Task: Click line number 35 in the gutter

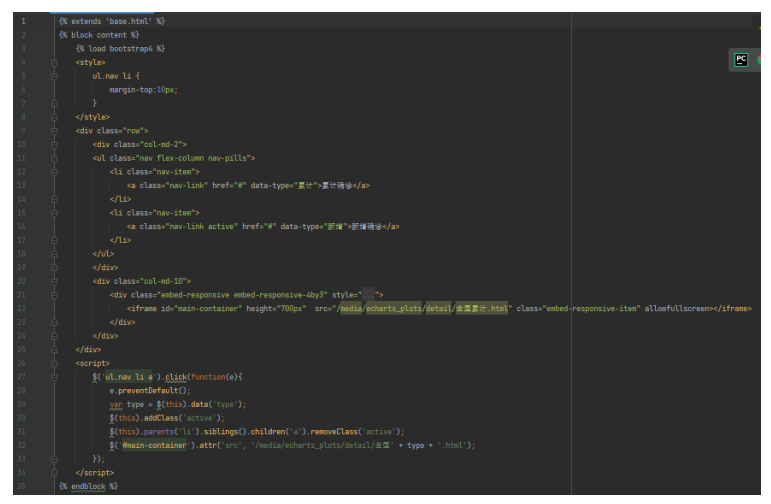Action: coord(22,487)
